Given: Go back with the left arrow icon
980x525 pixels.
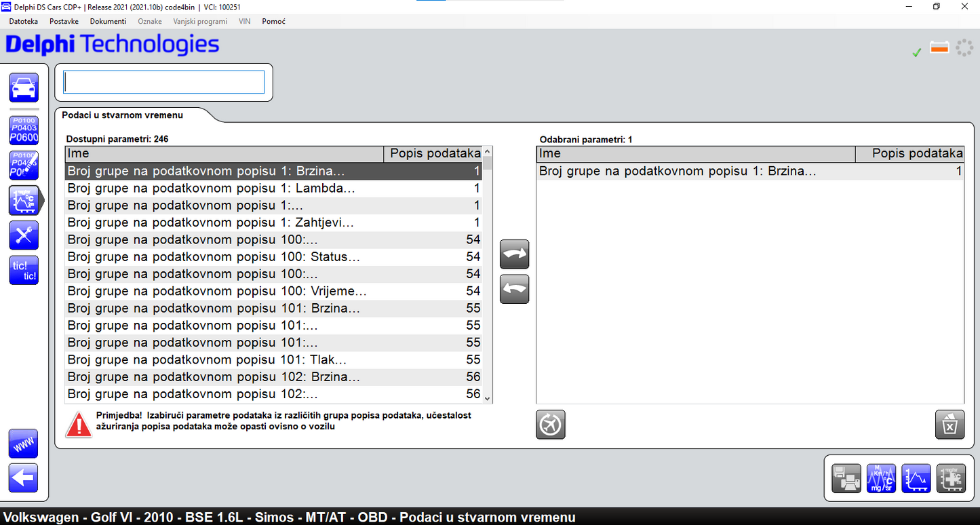Looking at the screenshot, I should point(24,478).
